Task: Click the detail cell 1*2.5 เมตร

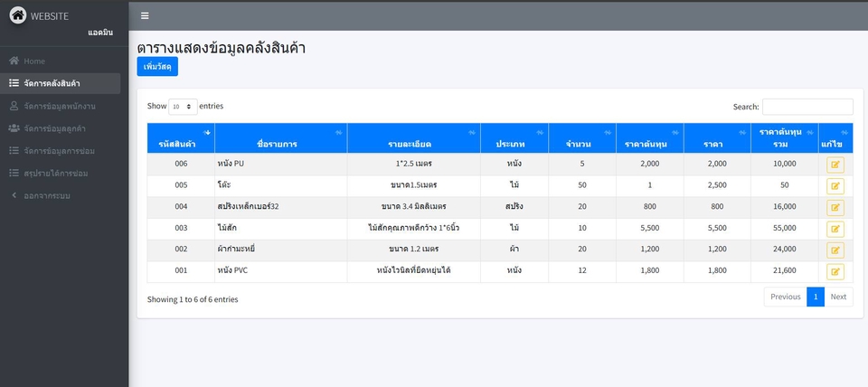Action: [414, 164]
